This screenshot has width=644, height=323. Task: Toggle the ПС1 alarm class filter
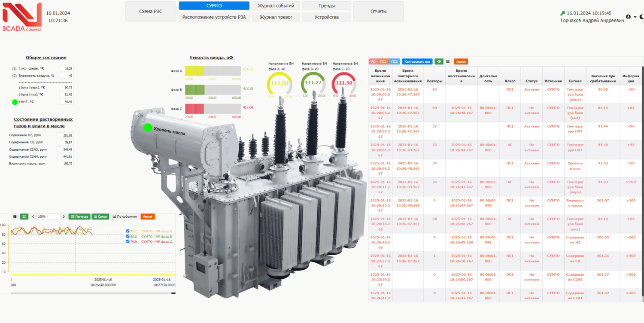(x=383, y=61)
